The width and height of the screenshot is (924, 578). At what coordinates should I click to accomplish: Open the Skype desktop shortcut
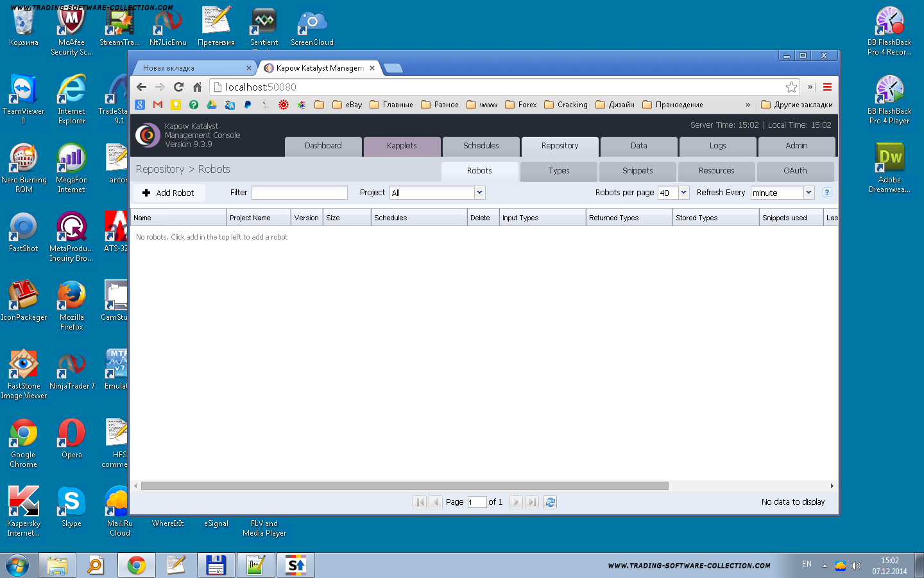point(71,507)
